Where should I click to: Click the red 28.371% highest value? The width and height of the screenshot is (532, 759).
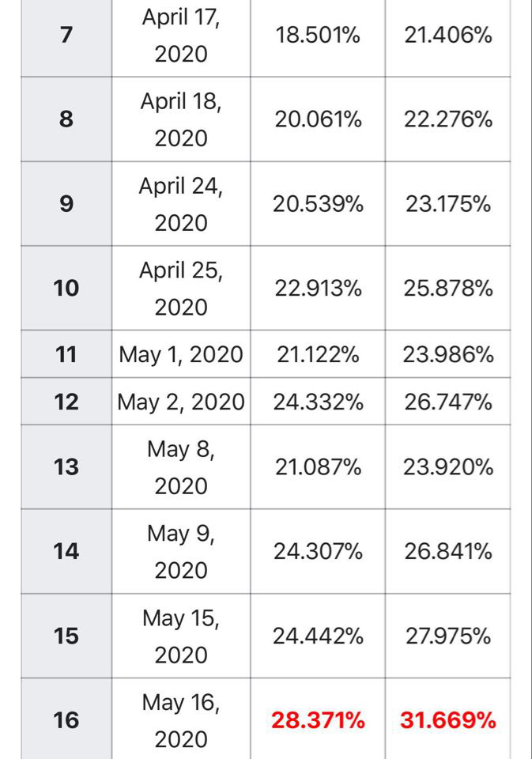click(x=318, y=720)
